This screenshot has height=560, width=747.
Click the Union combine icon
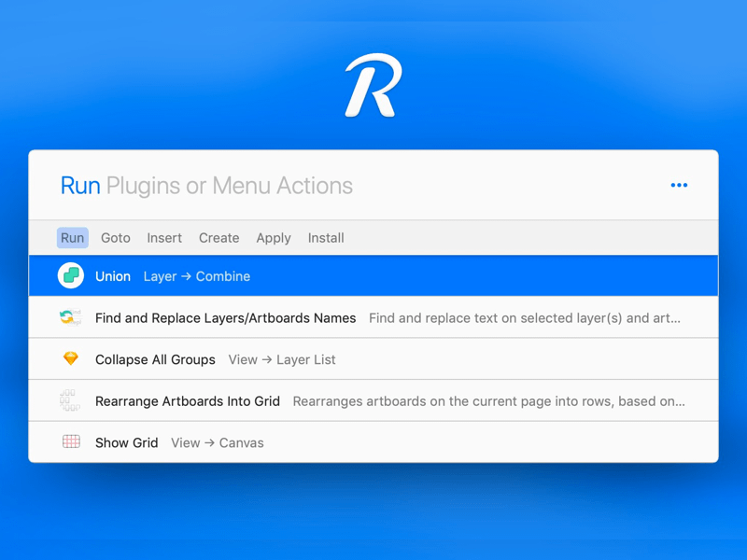[x=71, y=275]
